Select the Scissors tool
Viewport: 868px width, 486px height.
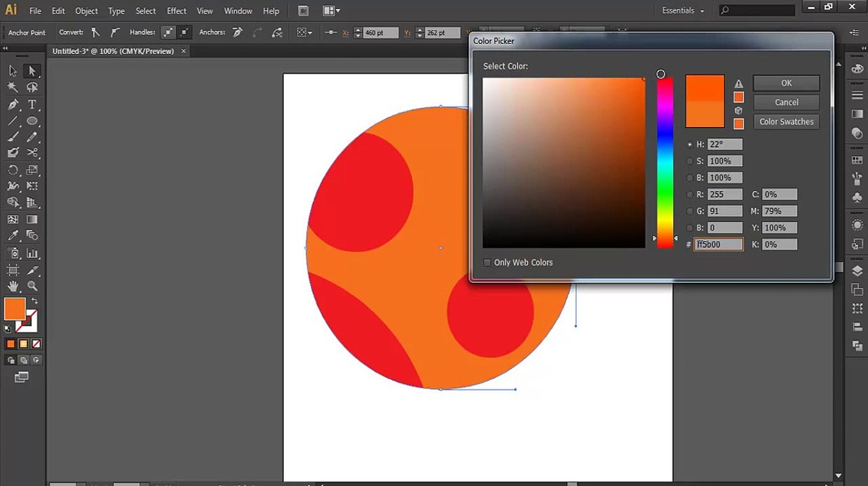click(32, 153)
